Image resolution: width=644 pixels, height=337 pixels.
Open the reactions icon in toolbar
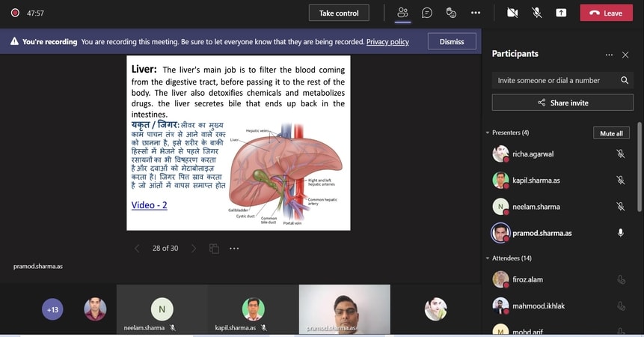point(451,13)
